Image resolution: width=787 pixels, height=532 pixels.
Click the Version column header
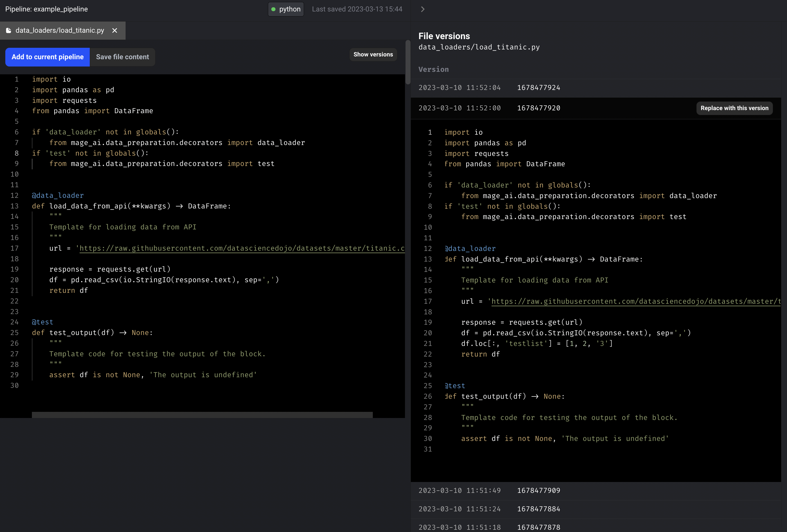coord(433,69)
